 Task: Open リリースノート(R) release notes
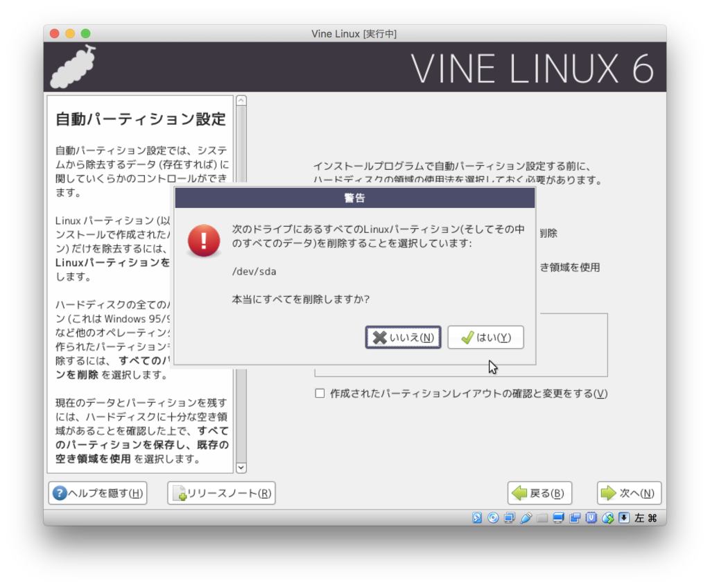pyautogui.click(x=221, y=493)
